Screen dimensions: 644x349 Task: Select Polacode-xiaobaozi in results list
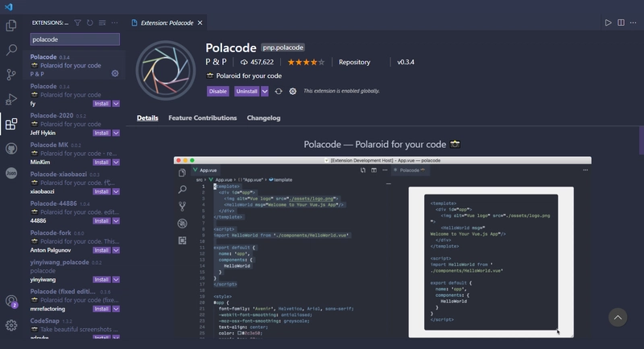pos(74,183)
